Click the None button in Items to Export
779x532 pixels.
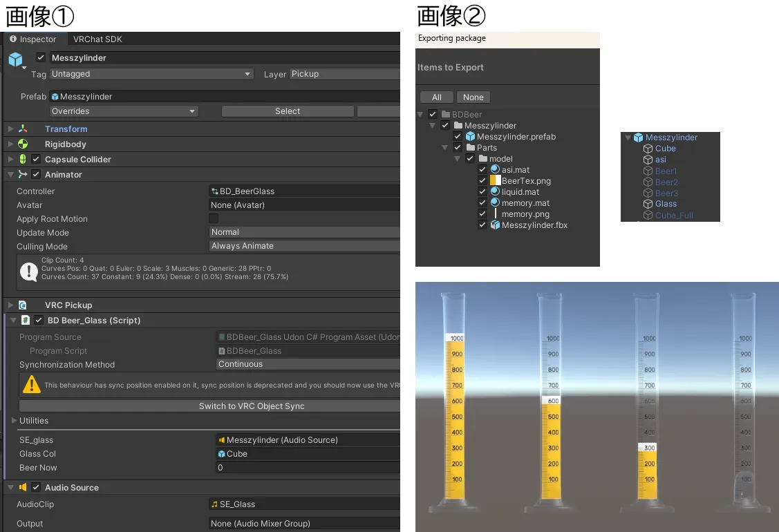point(473,97)
